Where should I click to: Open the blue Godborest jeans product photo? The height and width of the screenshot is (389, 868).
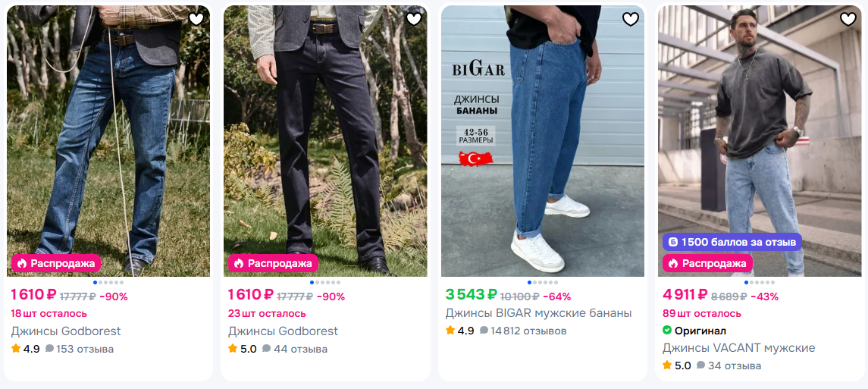coord(108,136)
